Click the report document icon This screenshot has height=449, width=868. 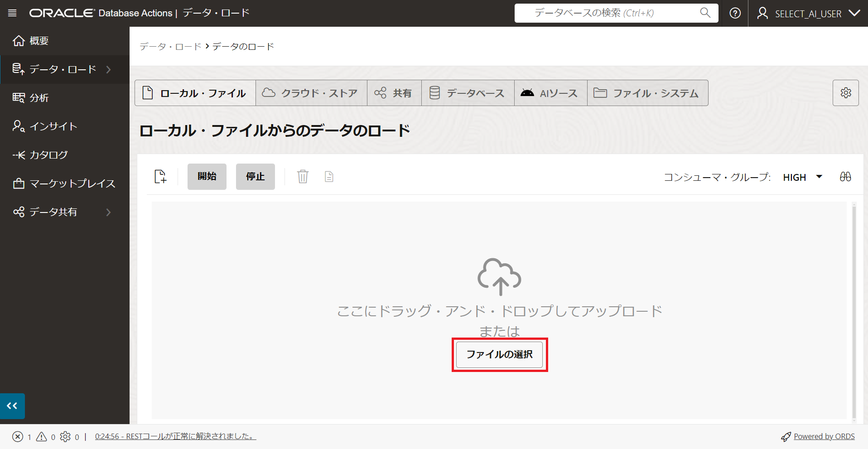click(329, 177)
